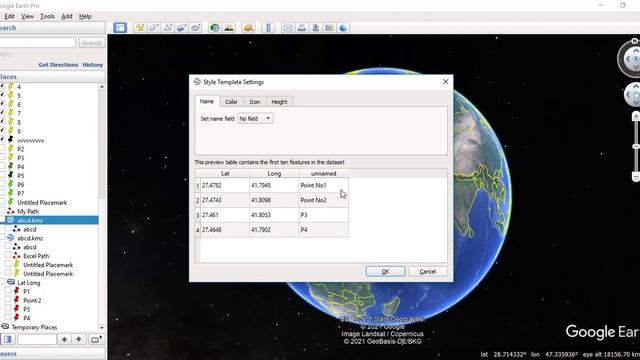The image size is (640, 360).
Task: Check the Excel Path checkbox
Action: [8, 256]
